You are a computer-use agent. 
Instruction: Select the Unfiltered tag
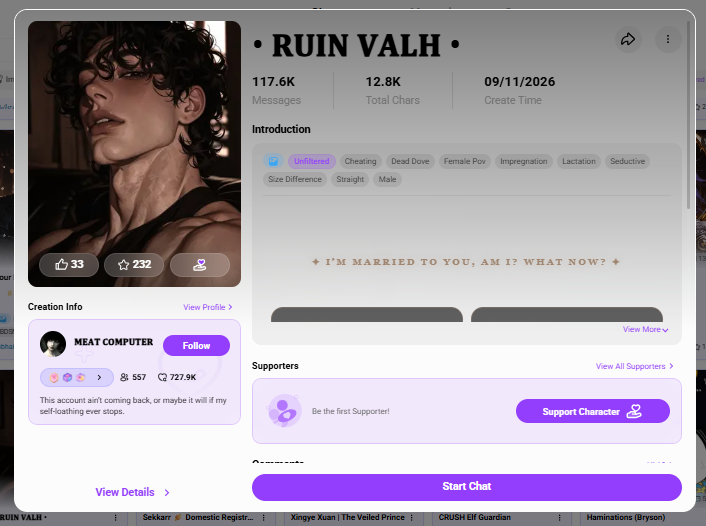[312, 161]
